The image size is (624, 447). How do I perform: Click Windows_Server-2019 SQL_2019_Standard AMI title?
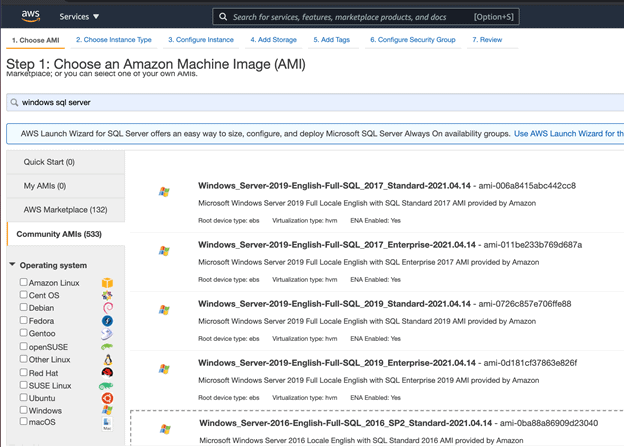(x=334, y=304)
